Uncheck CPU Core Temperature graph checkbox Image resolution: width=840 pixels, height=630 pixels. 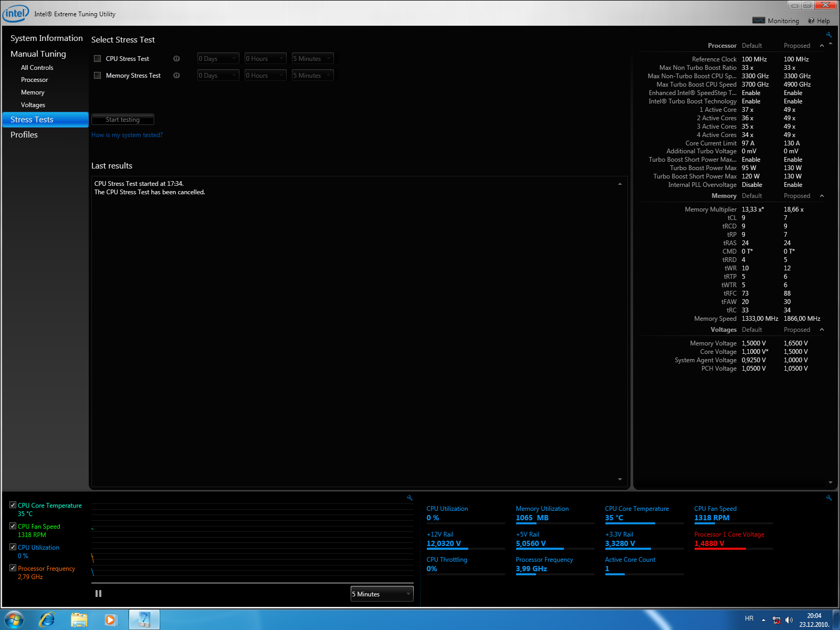pyautogui.click(x=13, y=505)
